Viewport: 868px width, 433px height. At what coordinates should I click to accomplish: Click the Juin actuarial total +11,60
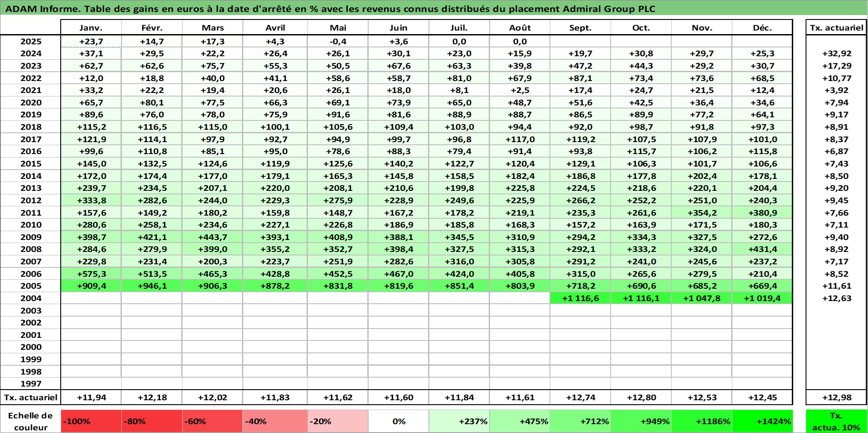pos(398,398)
